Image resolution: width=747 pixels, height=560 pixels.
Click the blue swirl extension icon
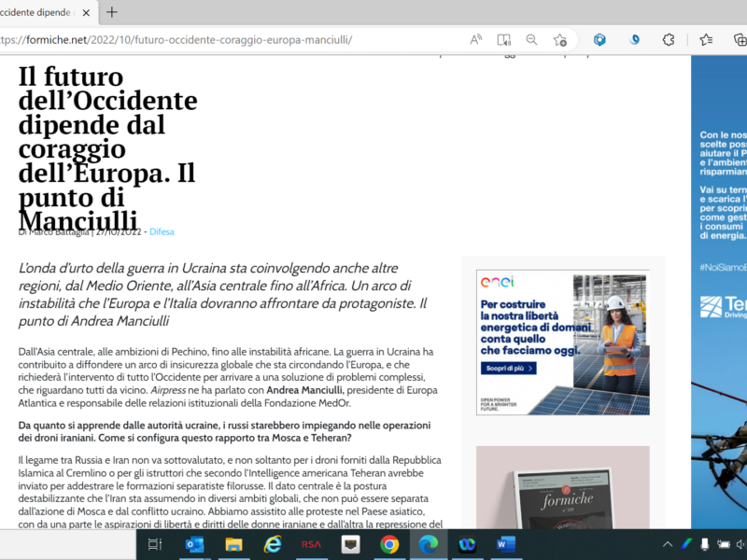pyautogui.click(x=635, y=39)
